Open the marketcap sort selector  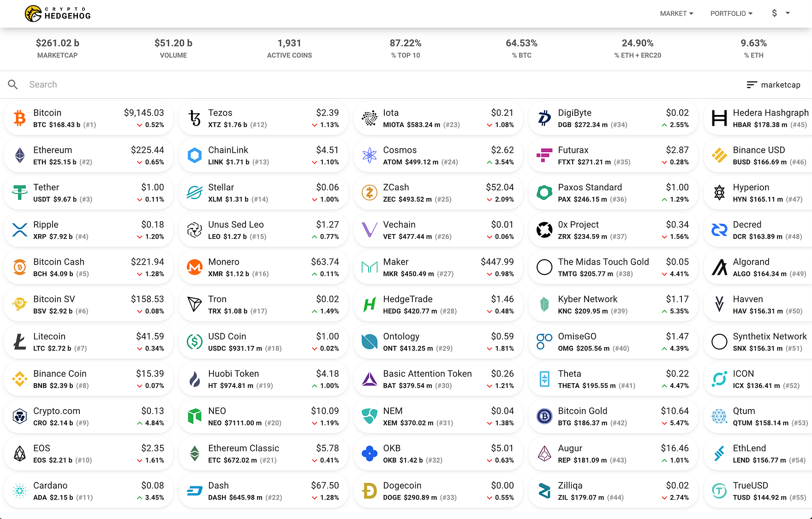774,85
